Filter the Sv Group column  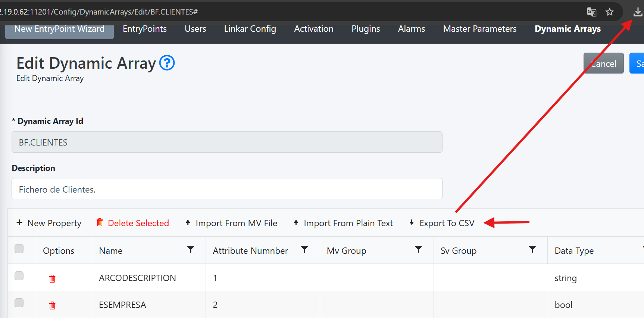532,250
